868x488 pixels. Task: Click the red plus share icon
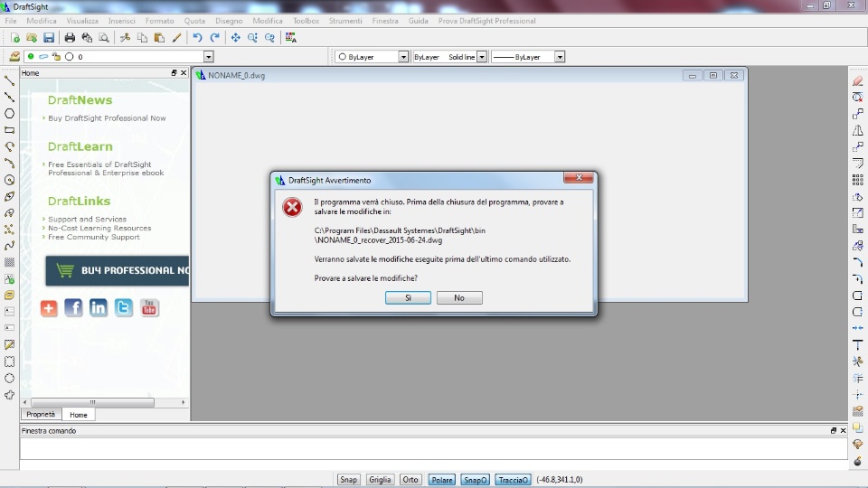[49, 308]
